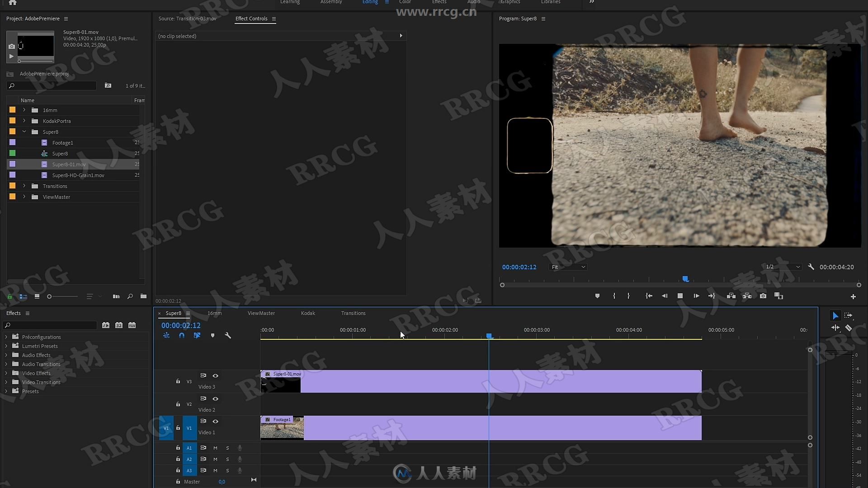Click the wrench settings tool in timeline
868x488 pixels.
pos(228,335)
